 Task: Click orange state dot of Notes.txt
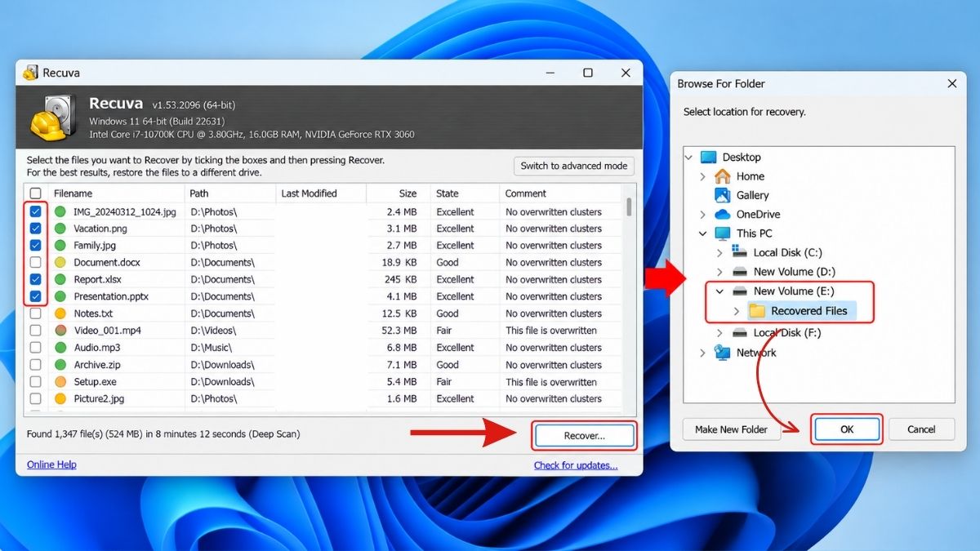tap(60, 313)
